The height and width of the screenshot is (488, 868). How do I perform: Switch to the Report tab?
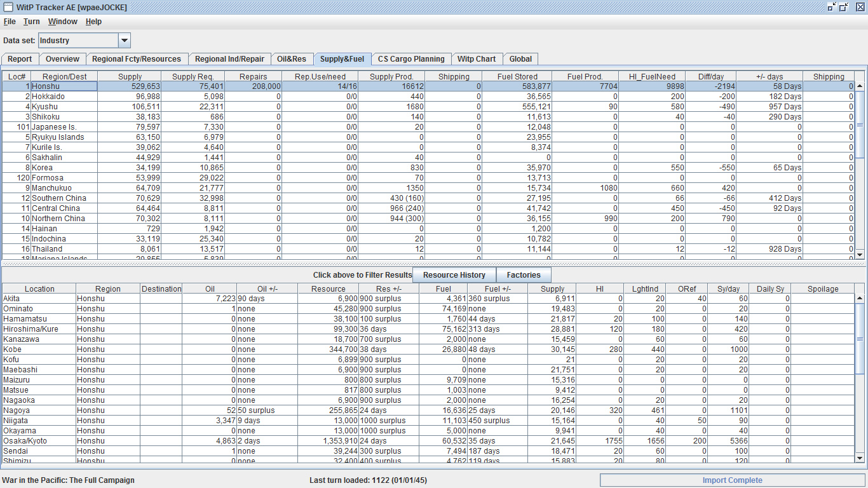pos(20,59)
